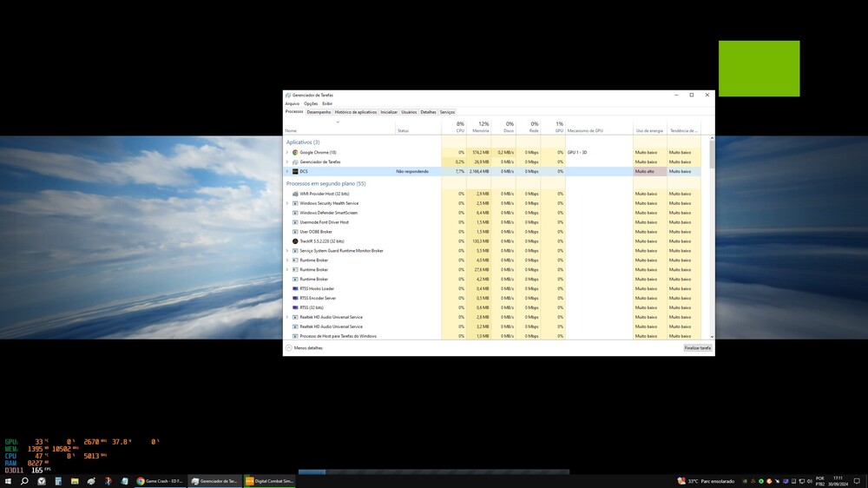
Task: Click the Gerenciador de Tarefas process icon
Action: pos(295,162)
